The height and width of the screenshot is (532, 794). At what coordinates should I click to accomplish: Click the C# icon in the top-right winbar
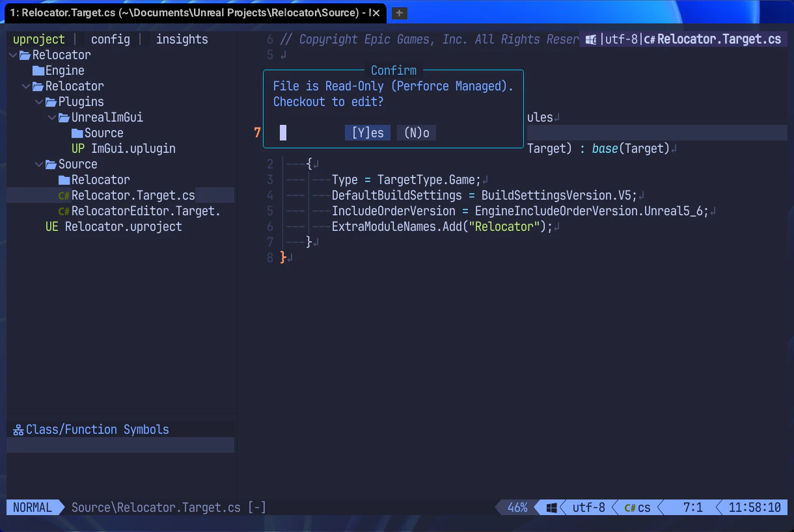[650, 40]
